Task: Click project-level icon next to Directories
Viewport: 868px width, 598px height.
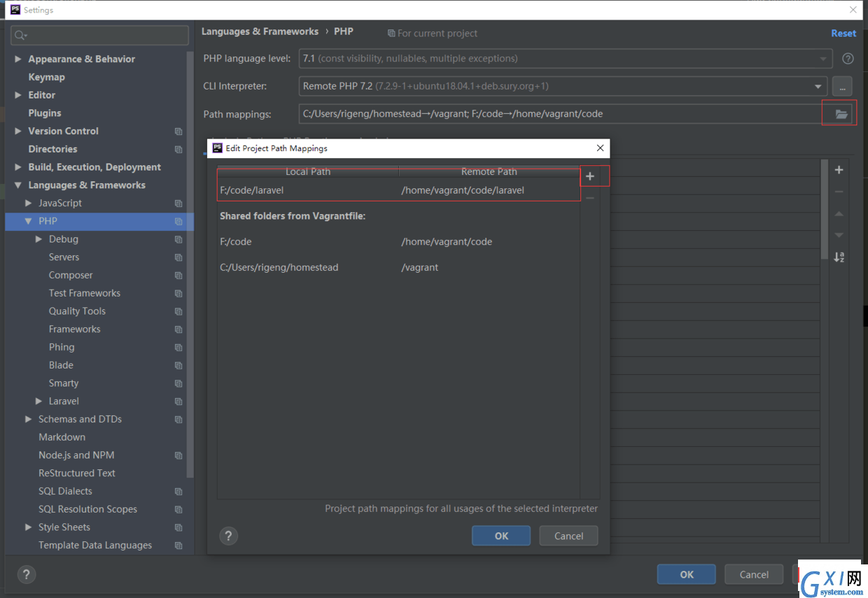Action: click(178, 150)
